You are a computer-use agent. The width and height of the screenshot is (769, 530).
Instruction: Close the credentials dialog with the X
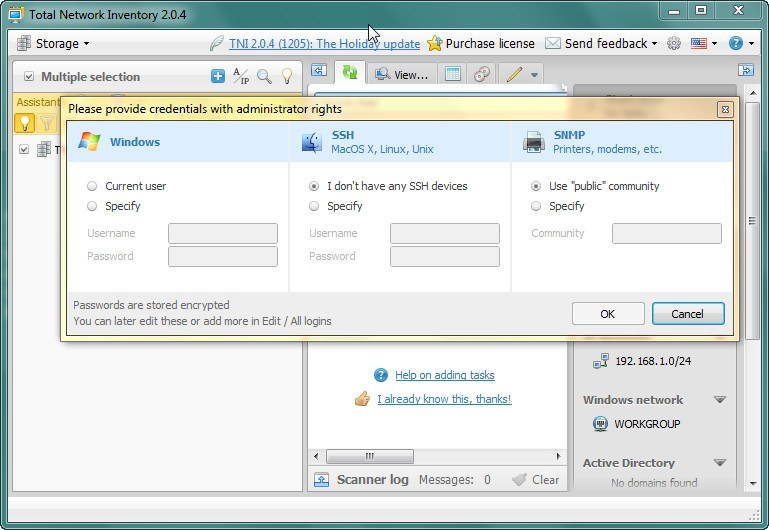tap(725, 109)
